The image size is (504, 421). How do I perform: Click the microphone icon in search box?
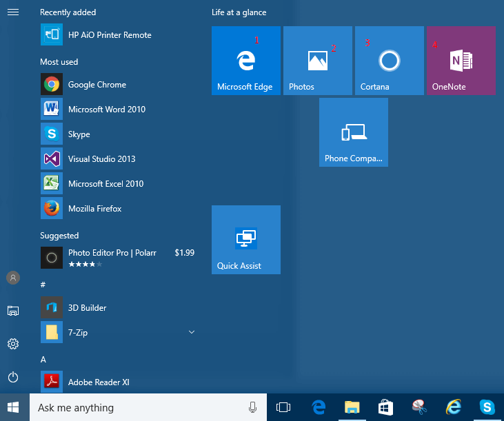point(252,407)
